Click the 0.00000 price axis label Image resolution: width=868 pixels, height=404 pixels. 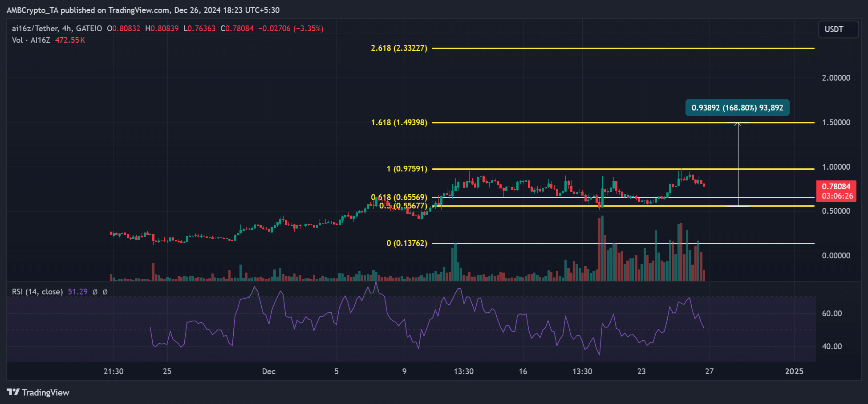click(x=836, y=256)
